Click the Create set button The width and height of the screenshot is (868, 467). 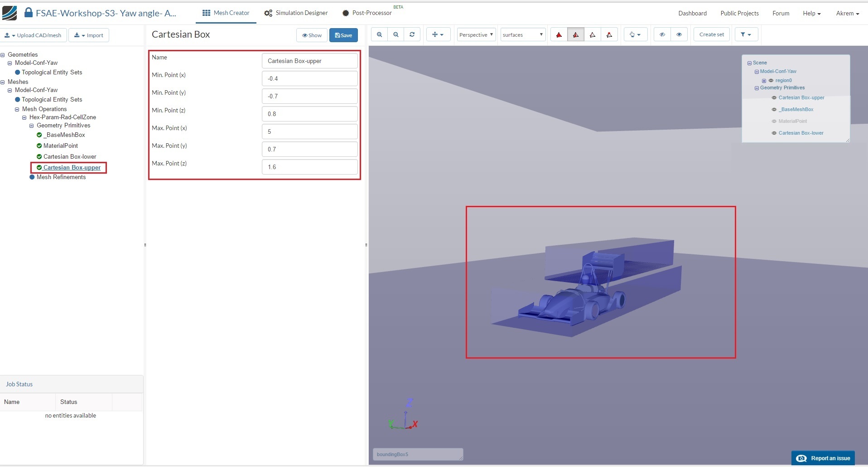point(711,34)
